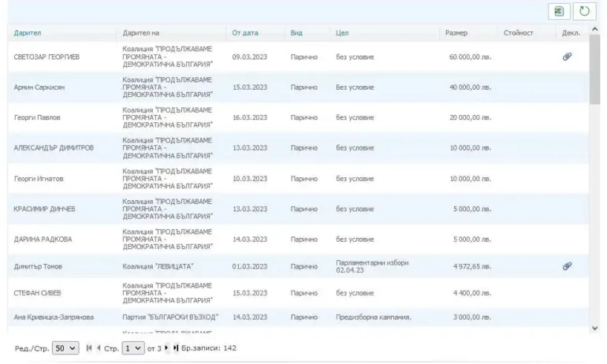The height and width of the screenshot is (364, 607).
Task: Sort by the Размер column header
Action: pos(456,32)
